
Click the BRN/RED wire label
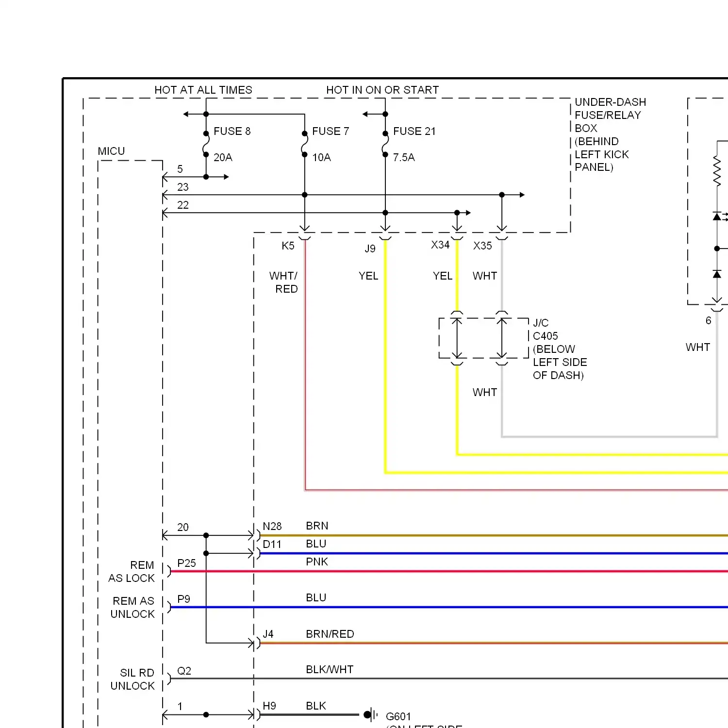click(x=330, y=634)
